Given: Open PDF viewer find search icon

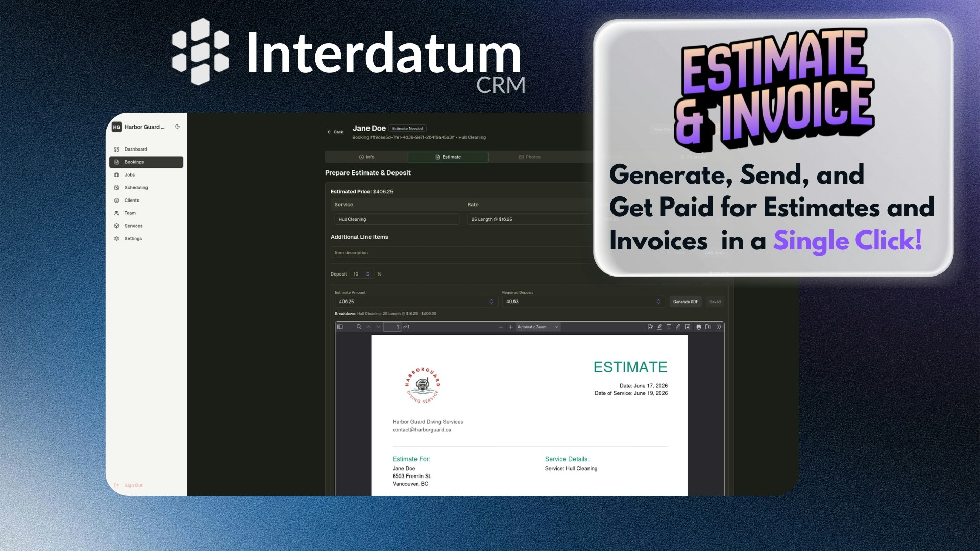Looking at the screenshot, I should coord(359,327).
